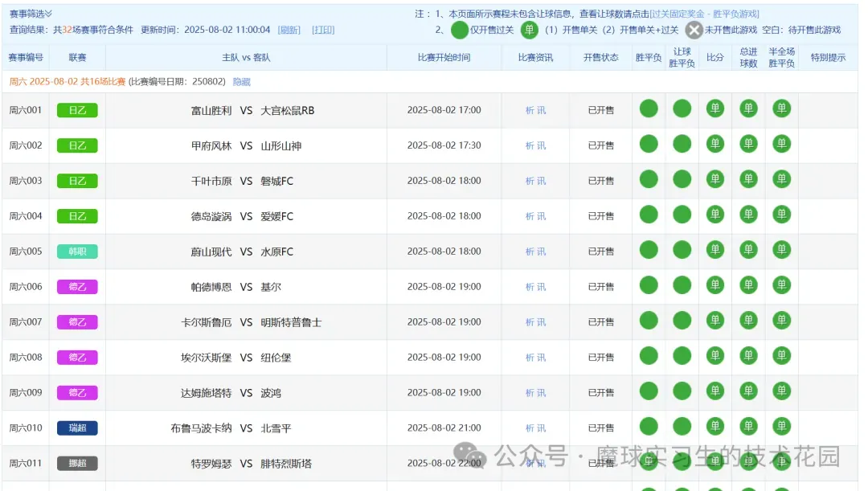The image size is (868, 491).
Task: Click the 德乙 league badge for 周六006
Action: pyautogui.click(x=77, y=287)
